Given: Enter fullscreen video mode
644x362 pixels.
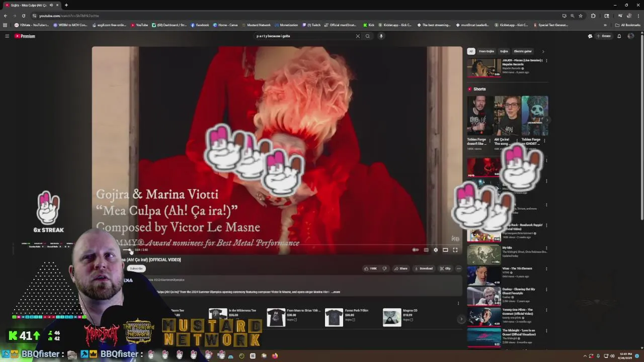Looking at the screenshot, I should pos(455,250).
